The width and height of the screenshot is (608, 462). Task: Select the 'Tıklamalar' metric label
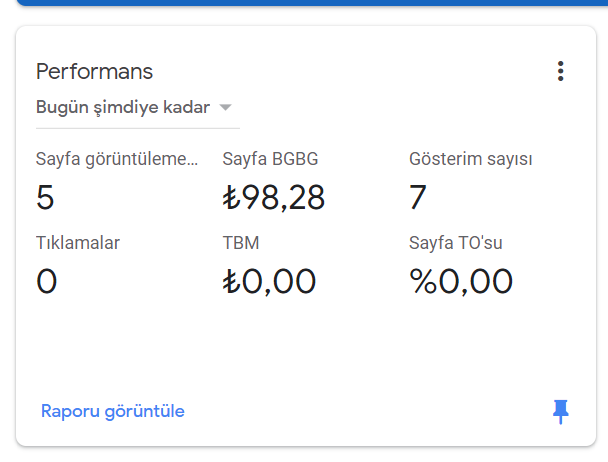[x=78, y=243]
